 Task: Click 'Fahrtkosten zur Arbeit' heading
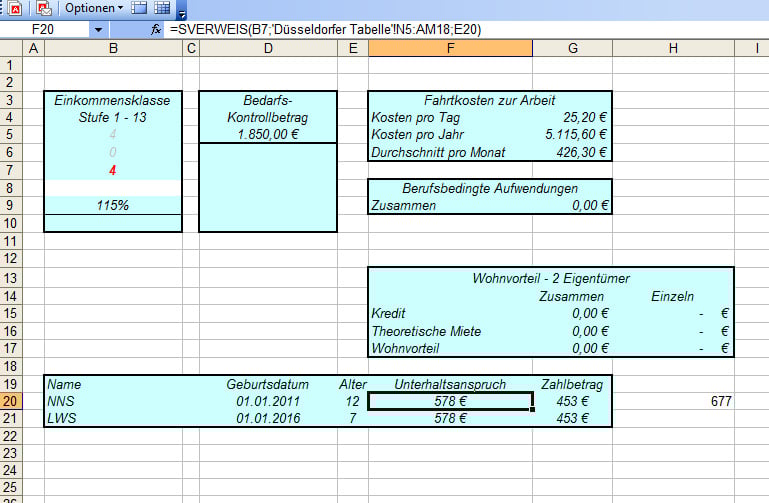(x=489, y=100)
